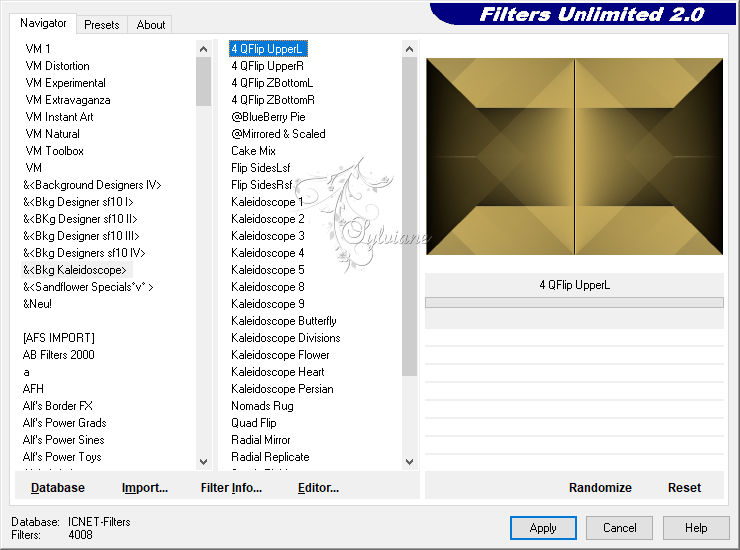This screenshot has height=550, width=740.
Task: Select 4 QFlip ZBottomL filter
Action: pyautogui.click(x=272, y=83)
